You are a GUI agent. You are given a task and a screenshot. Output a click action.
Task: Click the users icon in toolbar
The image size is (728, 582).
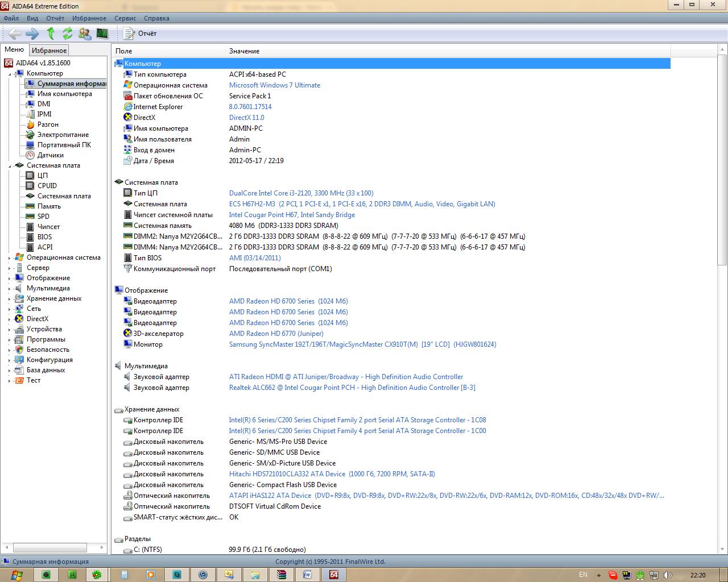coord(85,34)
